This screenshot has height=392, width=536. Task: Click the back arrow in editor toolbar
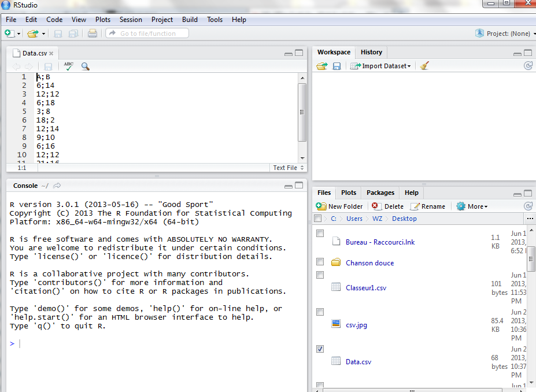click(16, 66)
